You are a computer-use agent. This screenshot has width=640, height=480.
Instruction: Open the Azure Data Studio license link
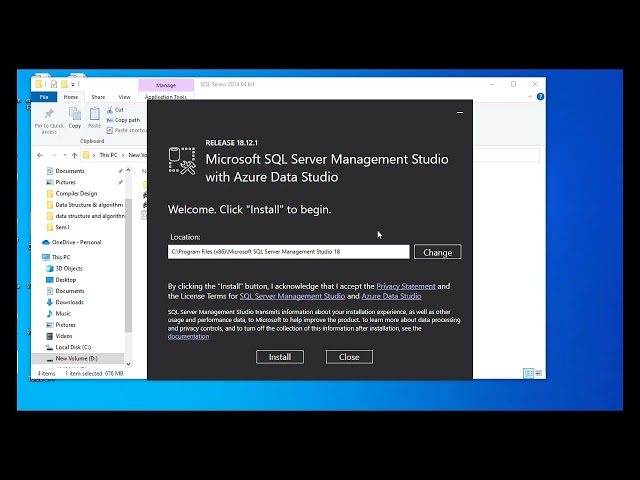click(x=391, y=296)
